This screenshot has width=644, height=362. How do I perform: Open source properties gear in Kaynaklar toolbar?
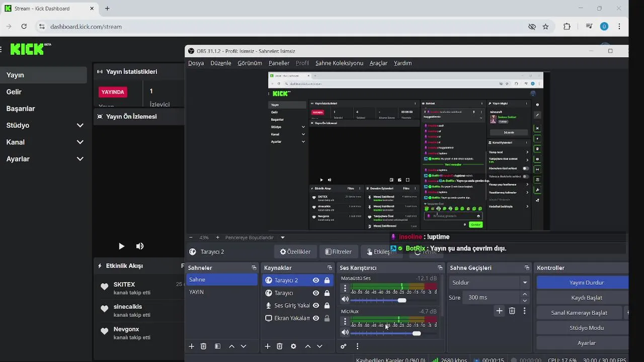(293, 346)
